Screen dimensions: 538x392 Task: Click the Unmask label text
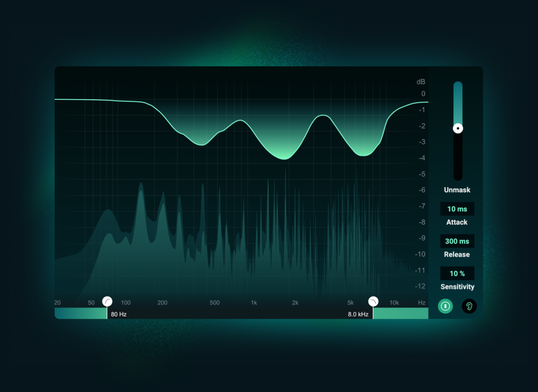coord(457,190)
